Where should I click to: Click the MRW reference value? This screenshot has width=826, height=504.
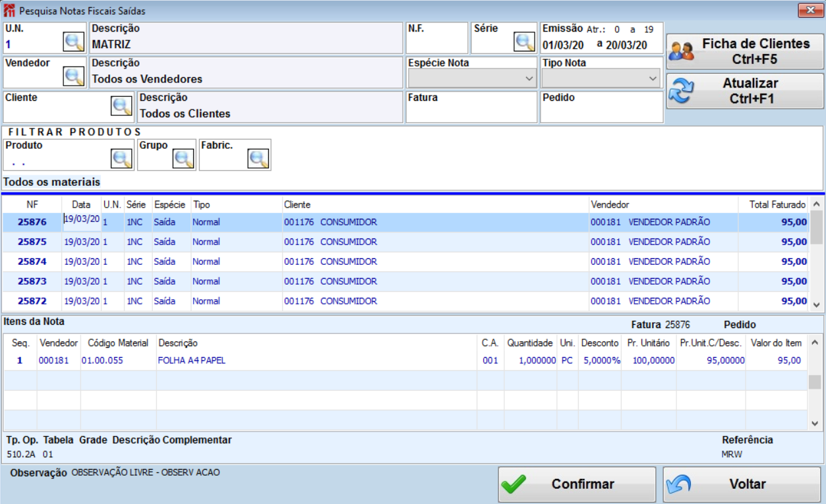pyautogui.click(x=730, y=454)
